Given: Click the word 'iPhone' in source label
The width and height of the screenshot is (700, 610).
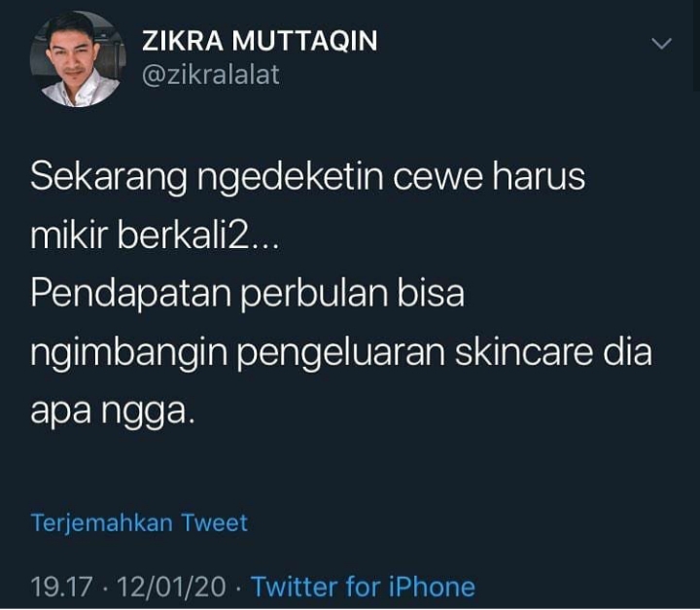Looking at the screenshot, I should [x=432, y=587].
